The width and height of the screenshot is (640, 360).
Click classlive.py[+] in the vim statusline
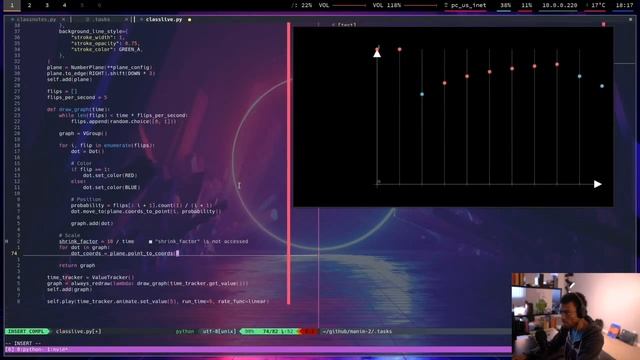pyautogui.click(x=78, y=331)
